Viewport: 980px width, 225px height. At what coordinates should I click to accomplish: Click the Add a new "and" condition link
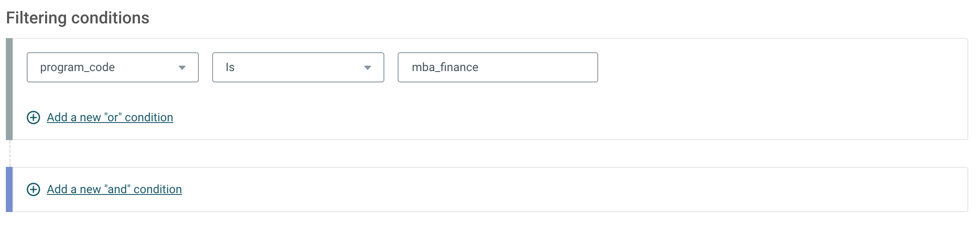(x=114, y=189)
